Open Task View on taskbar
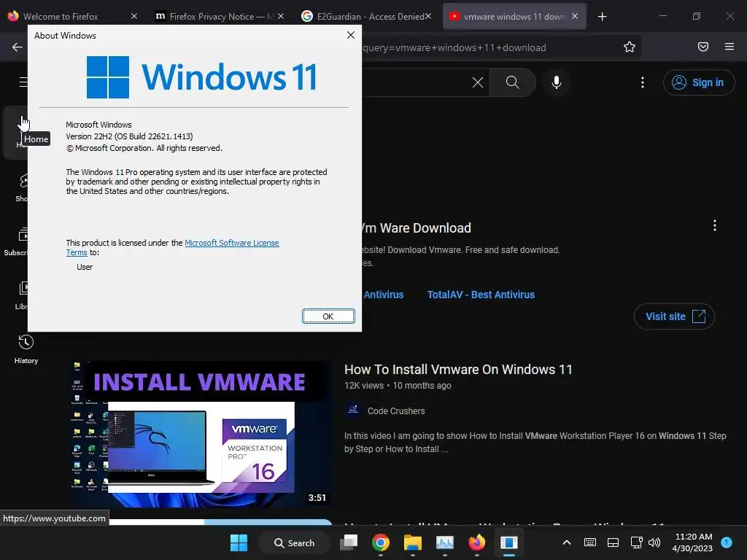Image resolution: width=747 pixels, height=560 pixels. click(349, 542)
